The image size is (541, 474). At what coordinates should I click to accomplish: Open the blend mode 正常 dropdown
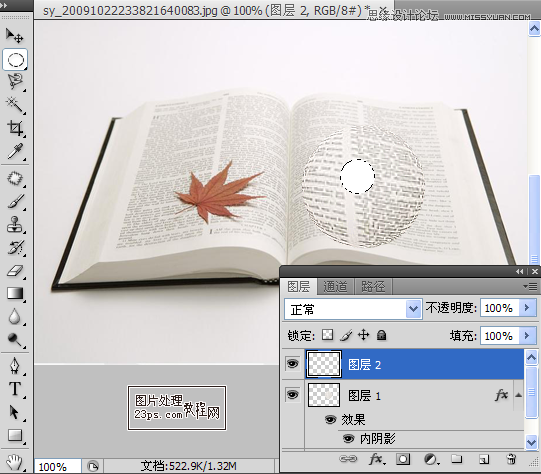coord(413,309)
